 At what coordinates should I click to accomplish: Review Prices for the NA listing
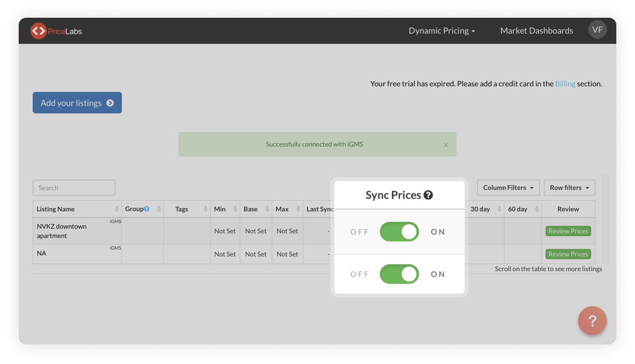pos(568,254)
